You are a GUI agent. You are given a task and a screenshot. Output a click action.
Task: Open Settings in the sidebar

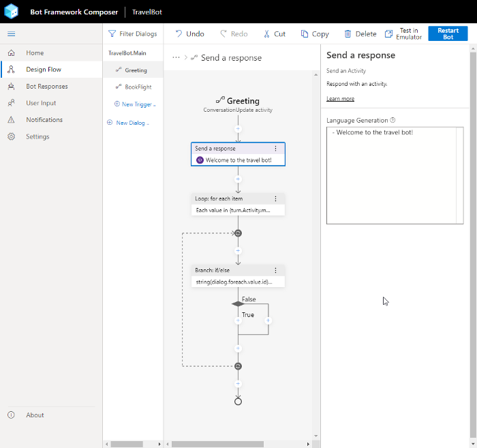tap(51, 136)
